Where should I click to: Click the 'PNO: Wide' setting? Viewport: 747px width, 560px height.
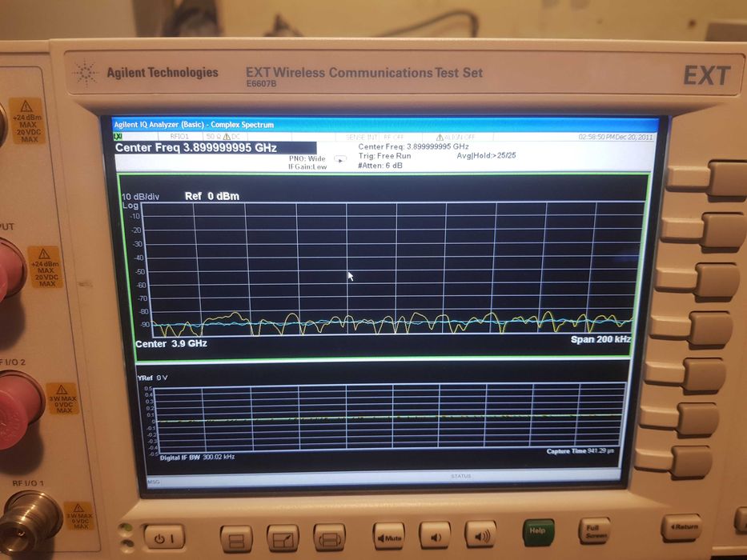tap(307, 158)
